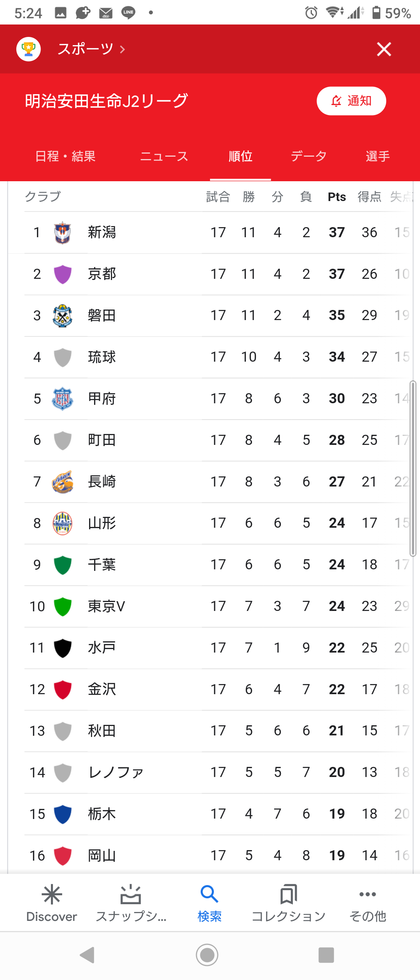Open the コレクション bookmarks icon
This screenshot has width=420, height=980.
[x=288, y=895]
